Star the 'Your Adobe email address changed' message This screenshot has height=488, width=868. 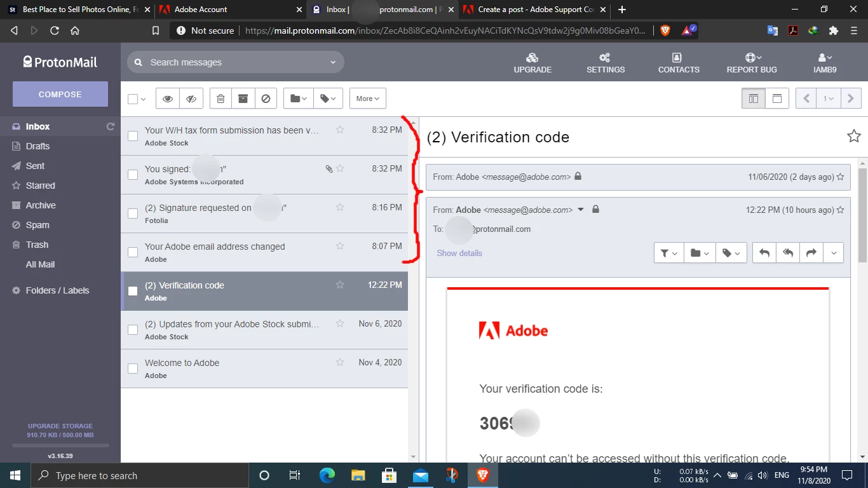pyautogui.click(x=340, y=246)
